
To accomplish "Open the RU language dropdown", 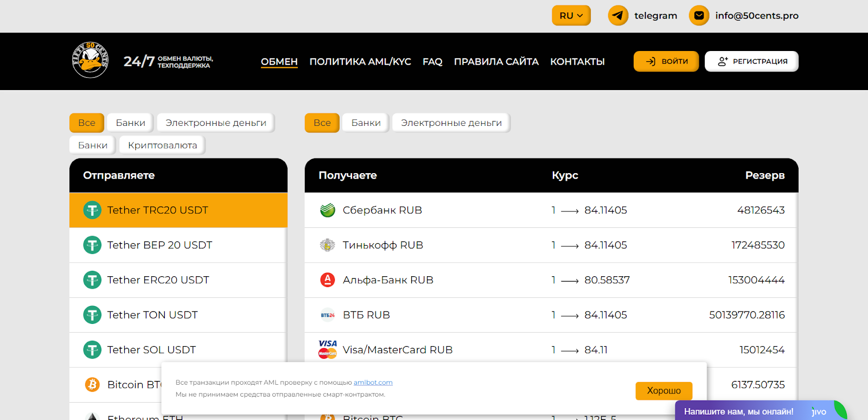I will (571, 16).
